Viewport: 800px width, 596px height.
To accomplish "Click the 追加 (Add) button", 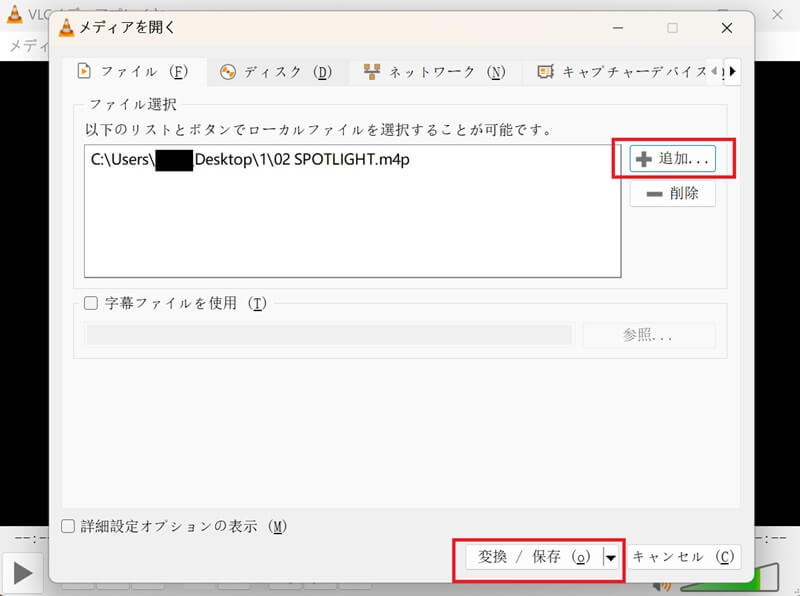I will coord(672,159).
